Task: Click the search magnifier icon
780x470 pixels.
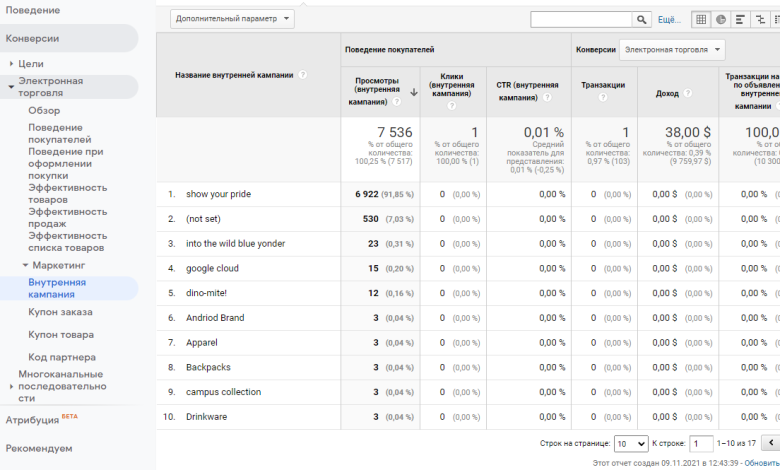Action: [x=641, y=19]
